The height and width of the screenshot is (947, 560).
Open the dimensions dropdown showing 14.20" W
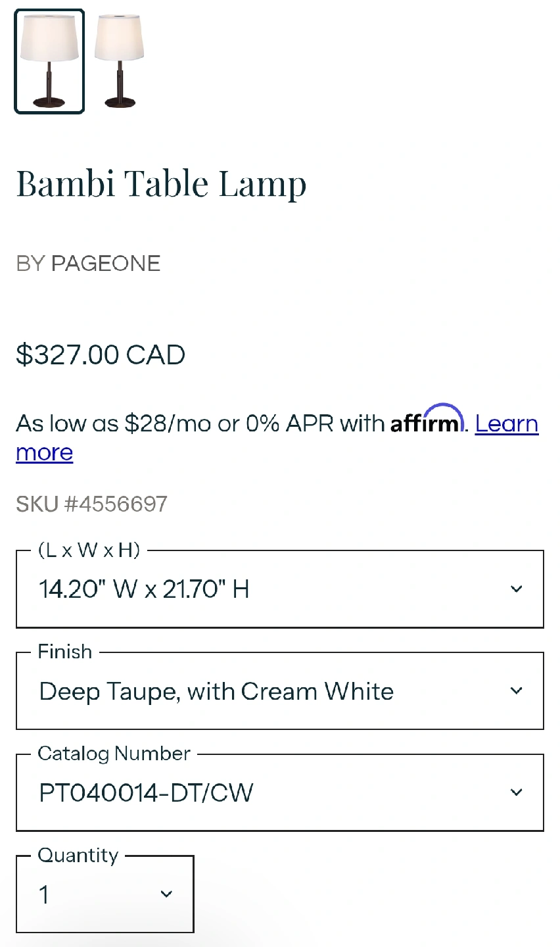263,589
